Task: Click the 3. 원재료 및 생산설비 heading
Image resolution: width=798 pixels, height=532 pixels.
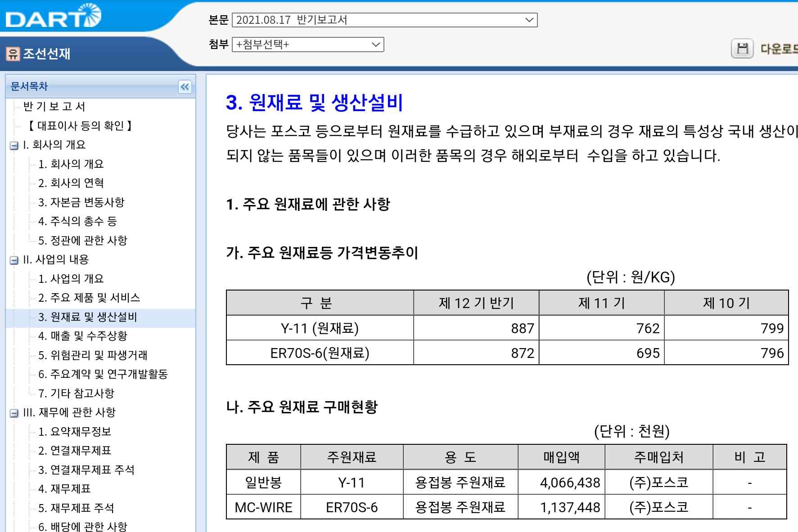Action: 314,103
